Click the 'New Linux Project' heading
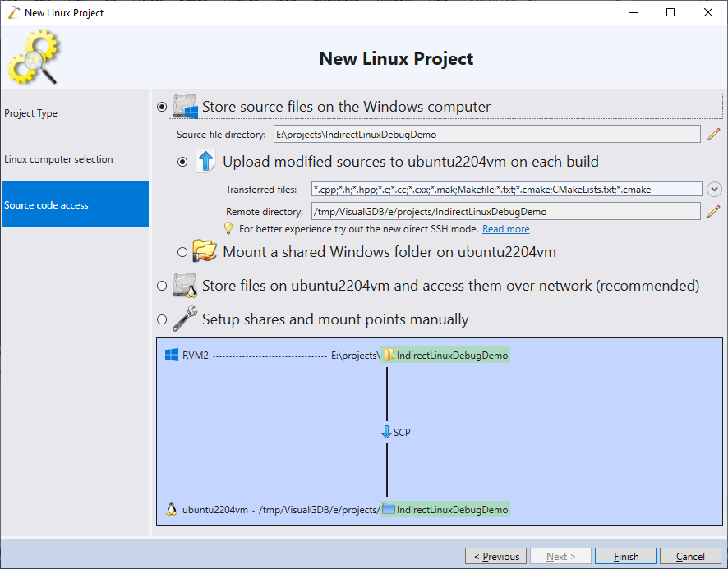The height and width of the screenshot is (569, 728). click(396, 59)
